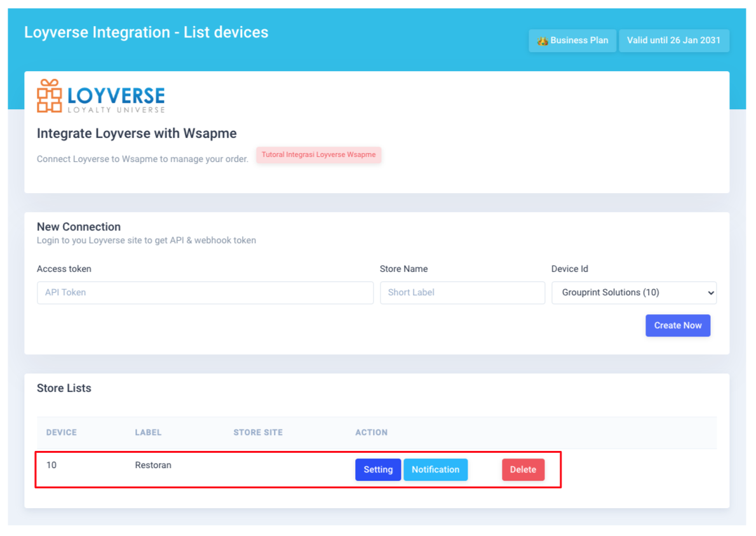Click the Store Lists section title

tap(64, 388)
